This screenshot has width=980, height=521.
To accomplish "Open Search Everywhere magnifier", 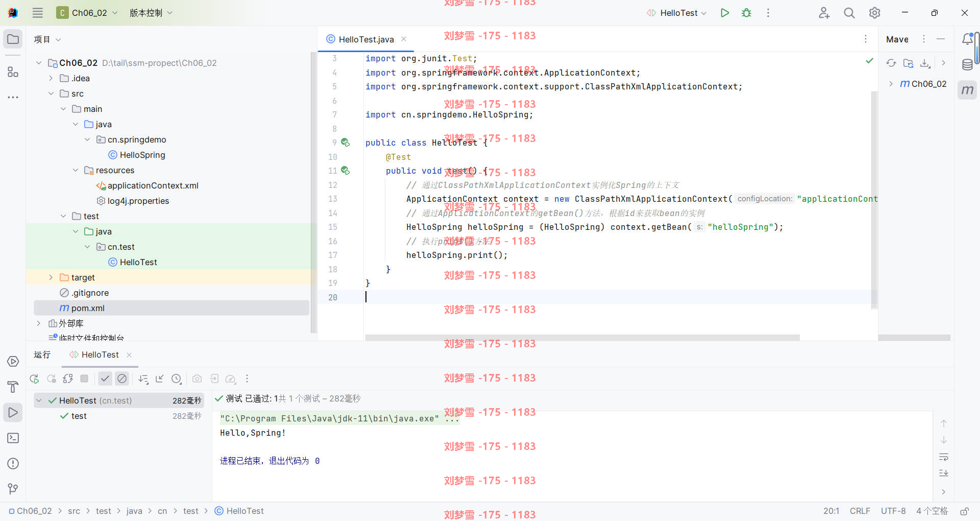I will [x=849, y=13].
